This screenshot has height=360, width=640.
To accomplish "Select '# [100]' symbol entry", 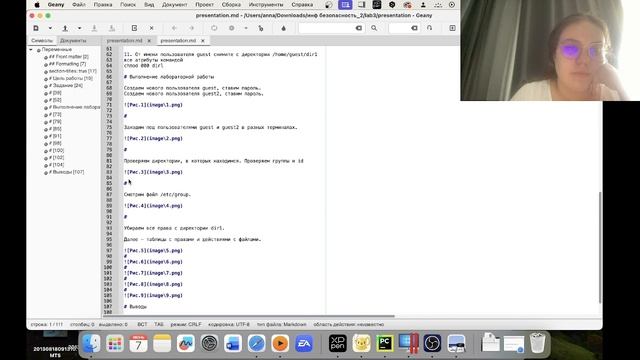I will click(x=56, y=151).
